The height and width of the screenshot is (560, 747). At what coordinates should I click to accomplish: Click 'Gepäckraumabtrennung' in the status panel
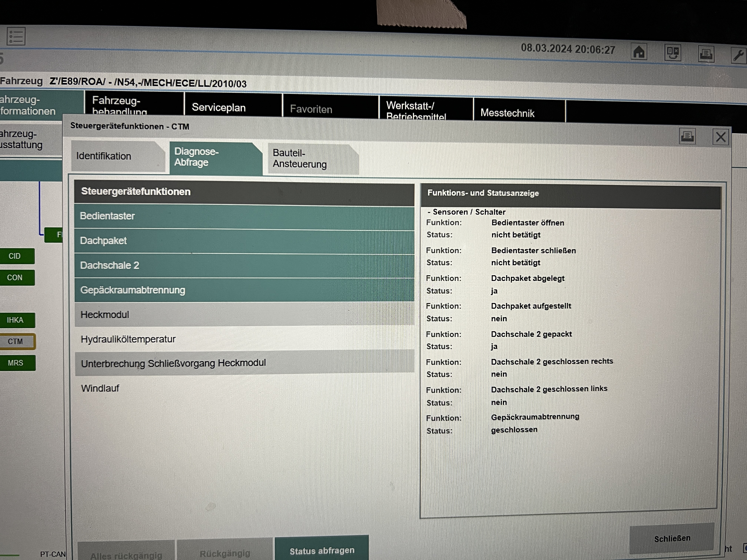pos(535,417)
